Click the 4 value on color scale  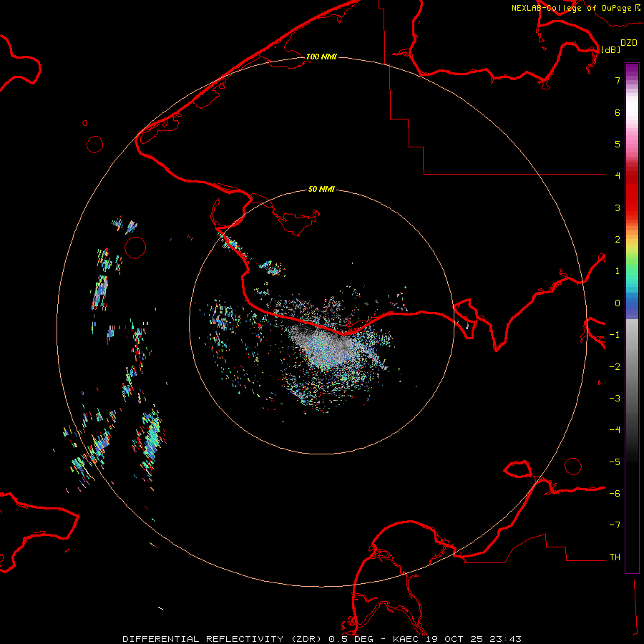click(x=618, y=176)
